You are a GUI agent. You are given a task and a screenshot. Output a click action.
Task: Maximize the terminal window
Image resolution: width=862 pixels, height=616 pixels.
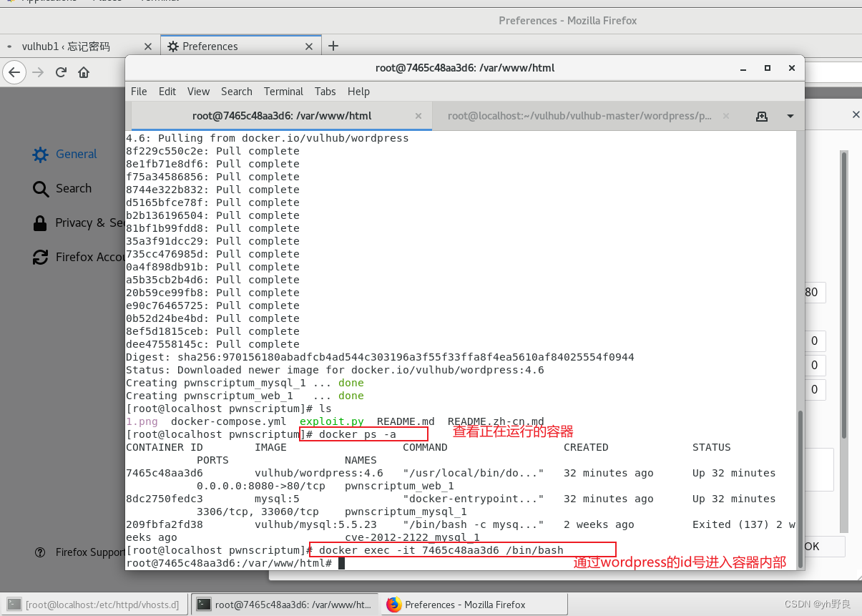point(768,68)
